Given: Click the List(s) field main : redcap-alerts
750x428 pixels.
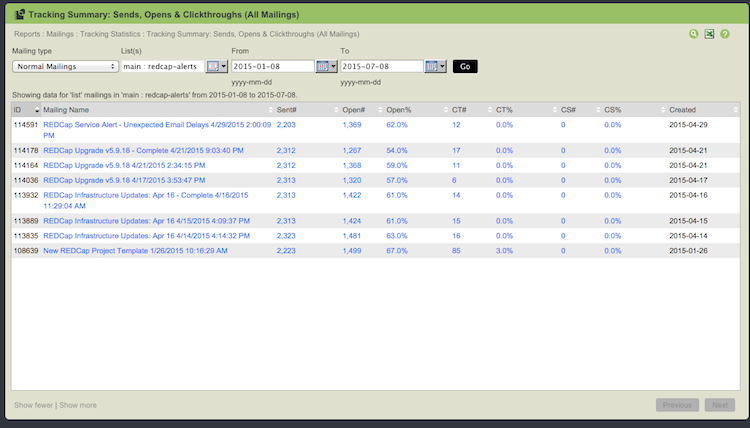Looking at the screenshot, I should pos(163,66).
